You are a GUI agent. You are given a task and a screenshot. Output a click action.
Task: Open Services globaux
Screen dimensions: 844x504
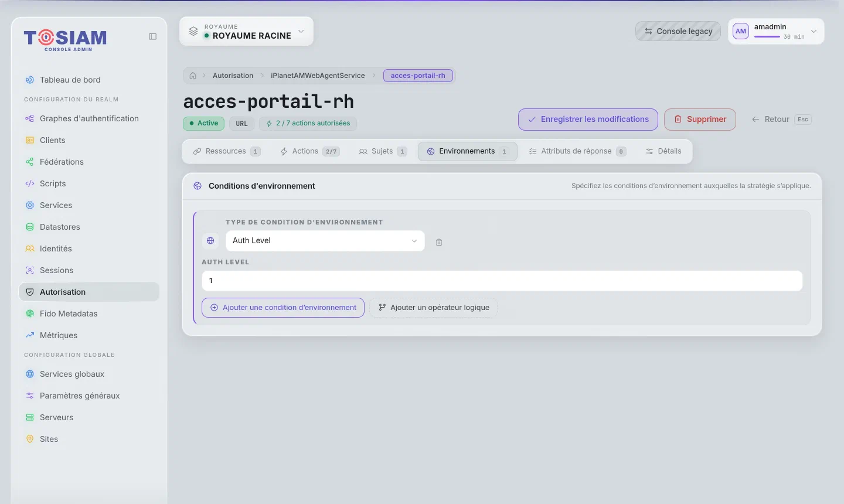pyautogui.click(x=89, y=374)
